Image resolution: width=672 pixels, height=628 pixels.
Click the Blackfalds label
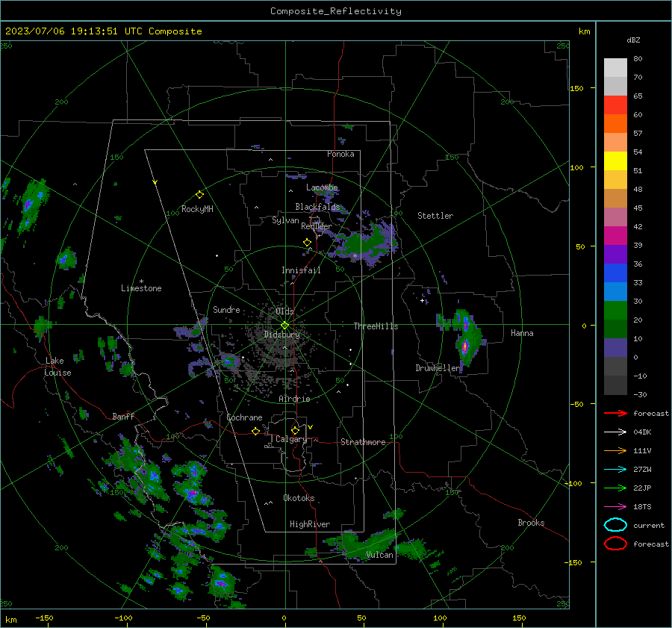[317, 207]
